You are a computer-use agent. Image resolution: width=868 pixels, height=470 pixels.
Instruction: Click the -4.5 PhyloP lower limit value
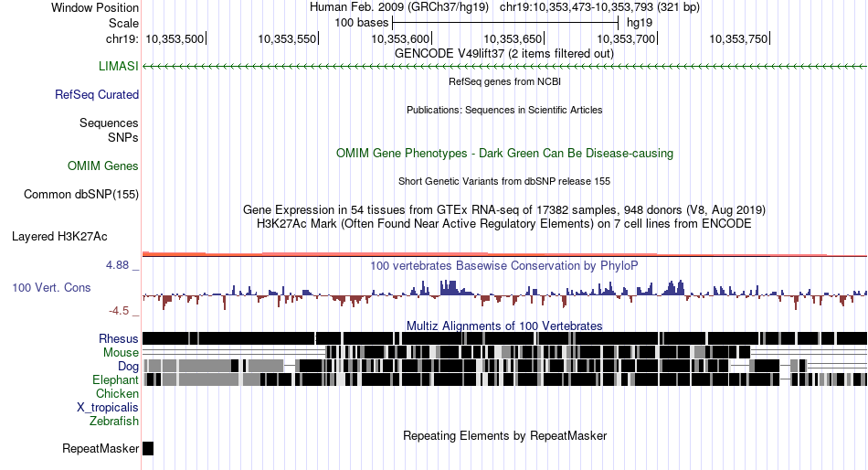tap(119, 311)
